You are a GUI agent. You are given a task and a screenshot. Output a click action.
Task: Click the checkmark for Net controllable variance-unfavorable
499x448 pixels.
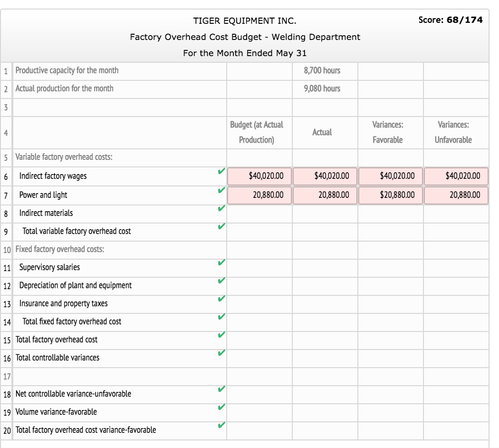pyautogui.click(x=221, y=389)
